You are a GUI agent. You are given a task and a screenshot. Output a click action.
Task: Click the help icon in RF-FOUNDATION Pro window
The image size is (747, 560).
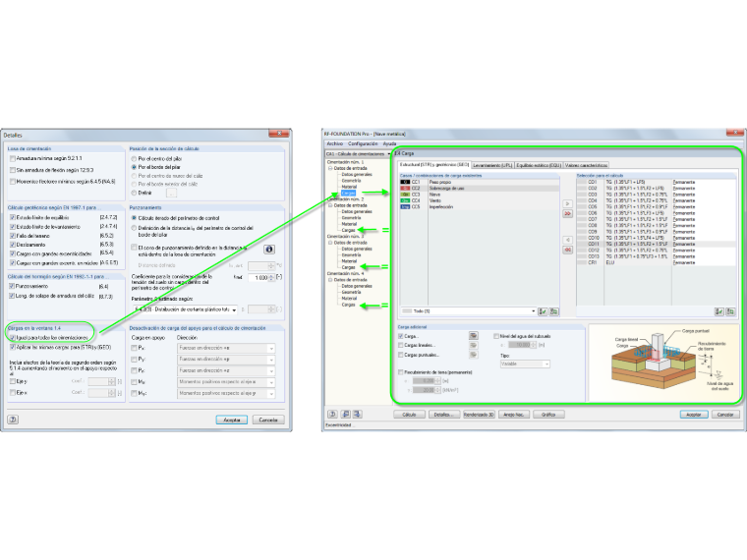pos(332,415)
